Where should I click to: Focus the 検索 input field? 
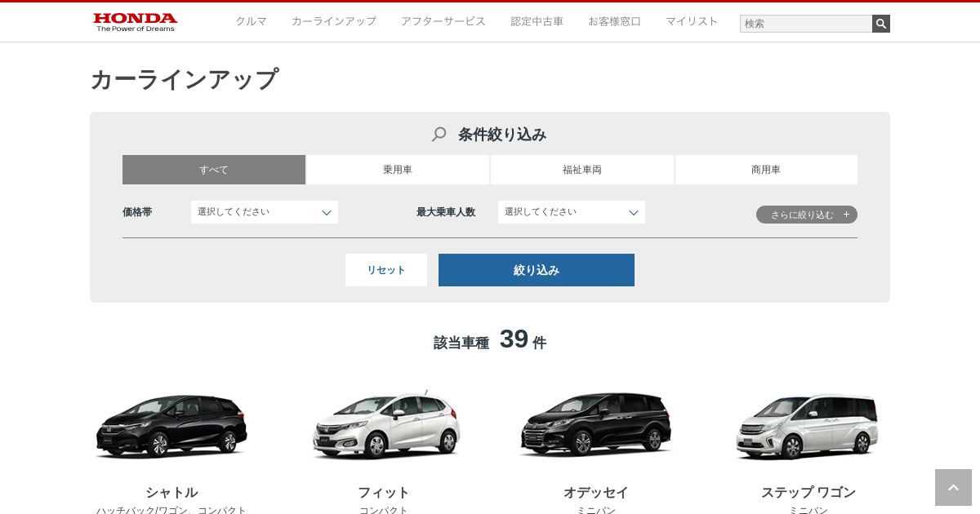[x=806, y=24]
